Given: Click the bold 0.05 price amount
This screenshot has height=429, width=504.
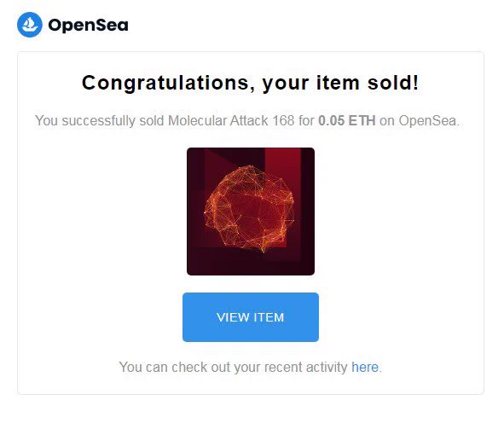Looking at the screenshot, I should 332,121.
